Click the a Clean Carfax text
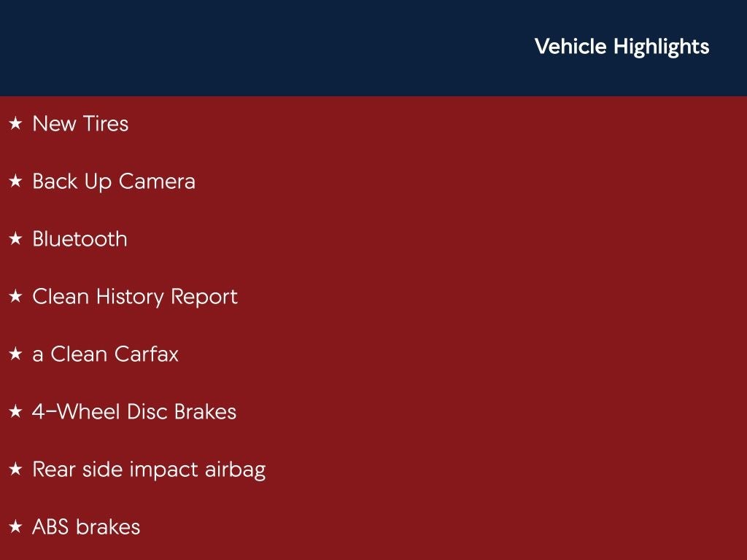The image size is (747, 560). [105, 354]
